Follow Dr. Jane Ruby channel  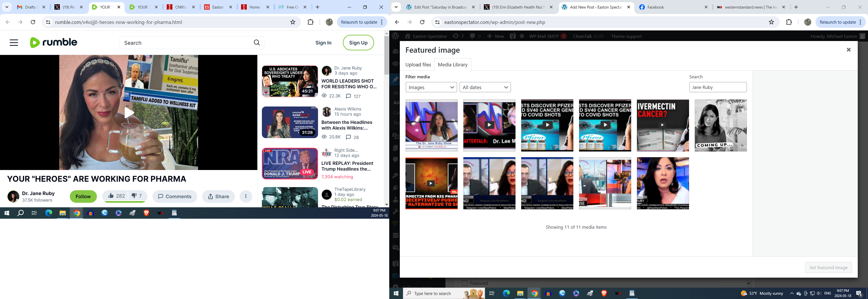83,197
